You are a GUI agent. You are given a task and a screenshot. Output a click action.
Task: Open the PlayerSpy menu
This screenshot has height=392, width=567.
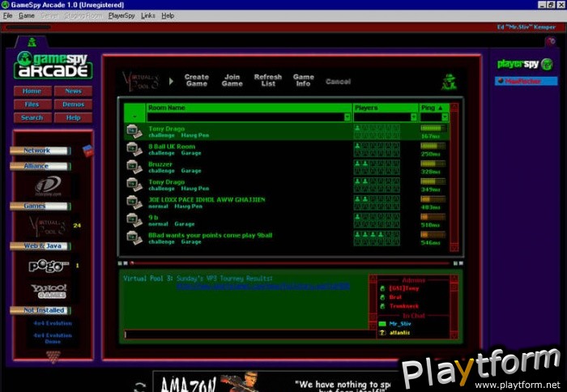click(122, 15)
